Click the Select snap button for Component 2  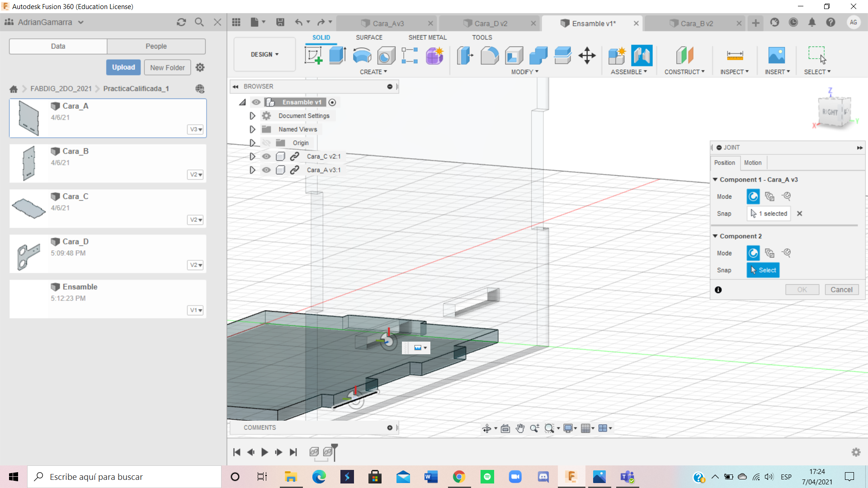pos(763,270)
